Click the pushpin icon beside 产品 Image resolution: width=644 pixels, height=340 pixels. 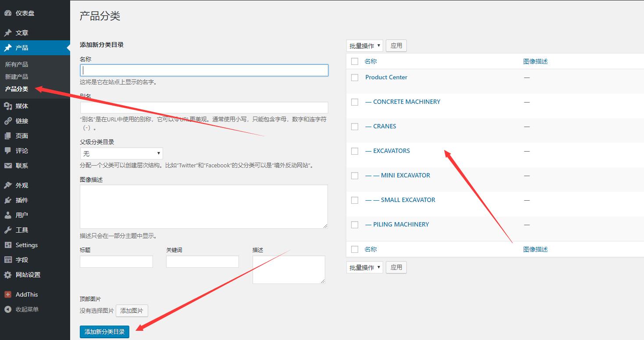pyautogui.click(x=8, y=48)
